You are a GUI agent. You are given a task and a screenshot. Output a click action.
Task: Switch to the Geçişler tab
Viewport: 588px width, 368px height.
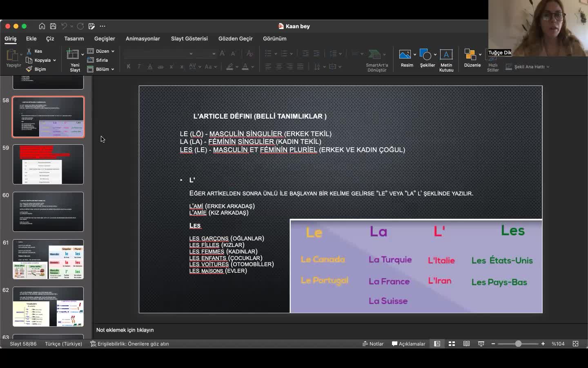click(105, 38)
